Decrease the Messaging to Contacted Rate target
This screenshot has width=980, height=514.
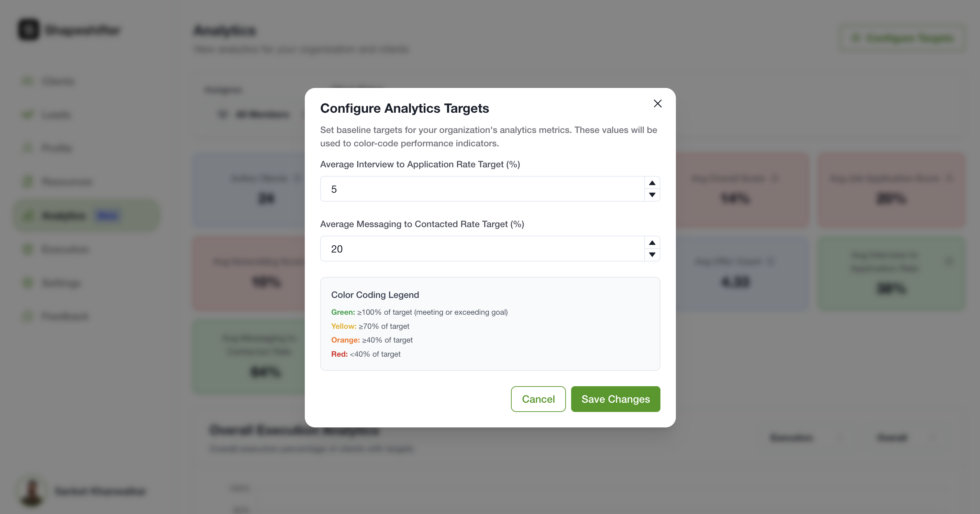pos(652,255)
